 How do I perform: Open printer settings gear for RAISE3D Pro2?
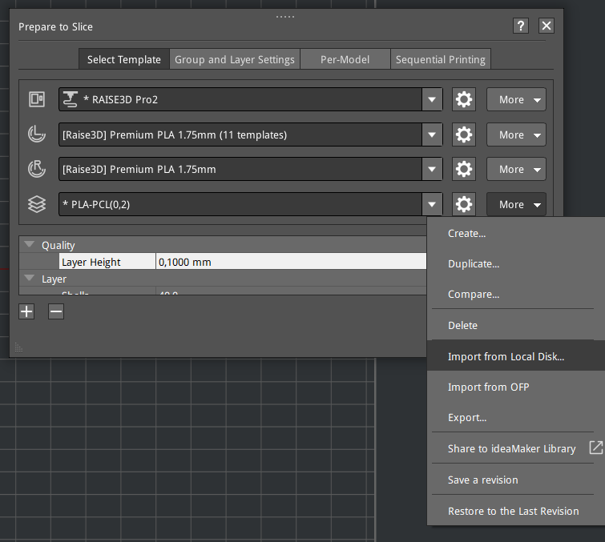pyautogui.click(x=464, y=100)
